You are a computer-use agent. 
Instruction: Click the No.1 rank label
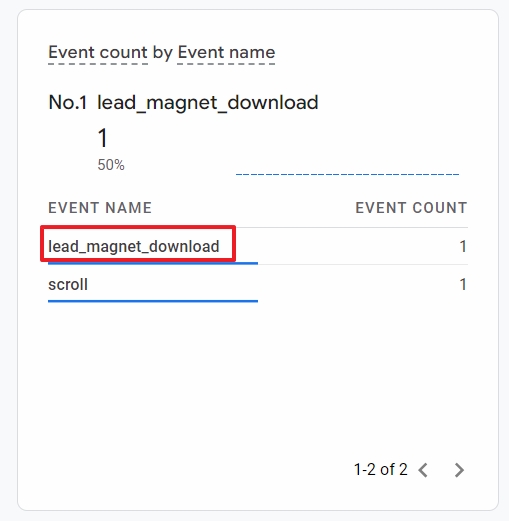click(x=68, y=102)
